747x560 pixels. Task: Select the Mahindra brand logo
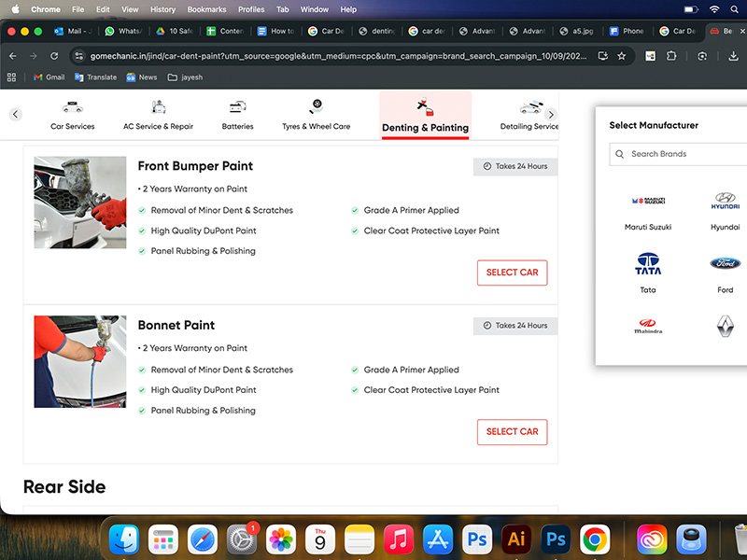[648, 326]
